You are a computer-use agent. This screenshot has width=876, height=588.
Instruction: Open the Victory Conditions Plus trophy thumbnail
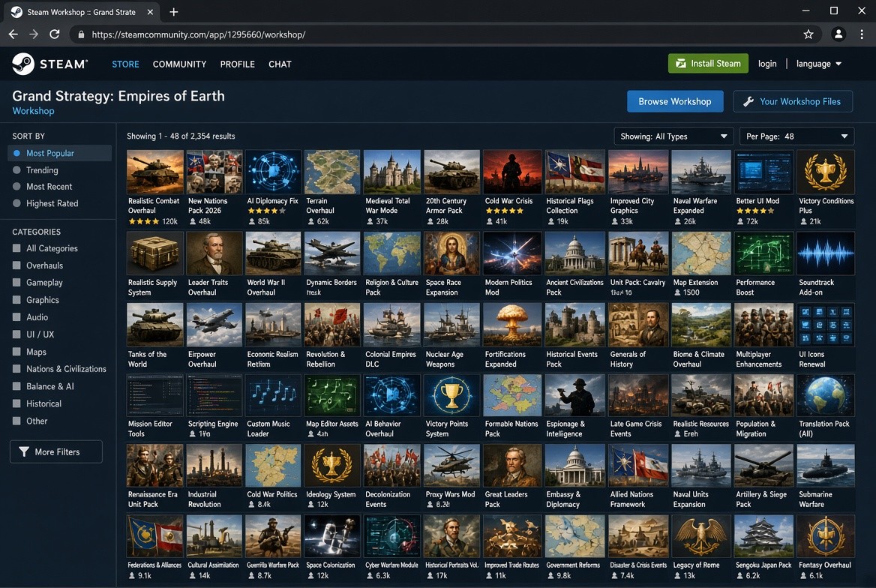pyautogui.click(x=826, y=172)
